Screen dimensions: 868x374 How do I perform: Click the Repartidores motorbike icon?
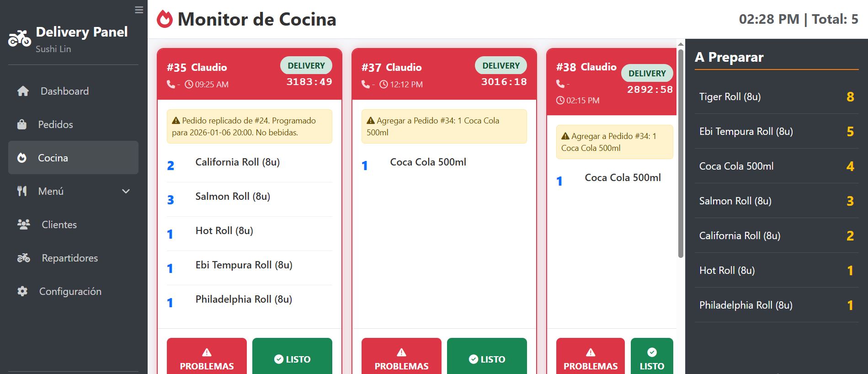(x=23, y=258)
